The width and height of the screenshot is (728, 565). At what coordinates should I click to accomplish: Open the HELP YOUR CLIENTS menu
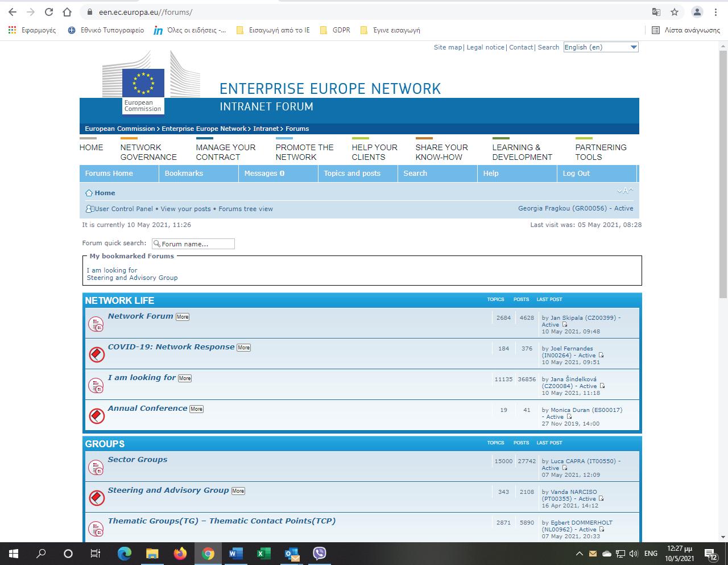click(375, 152)
